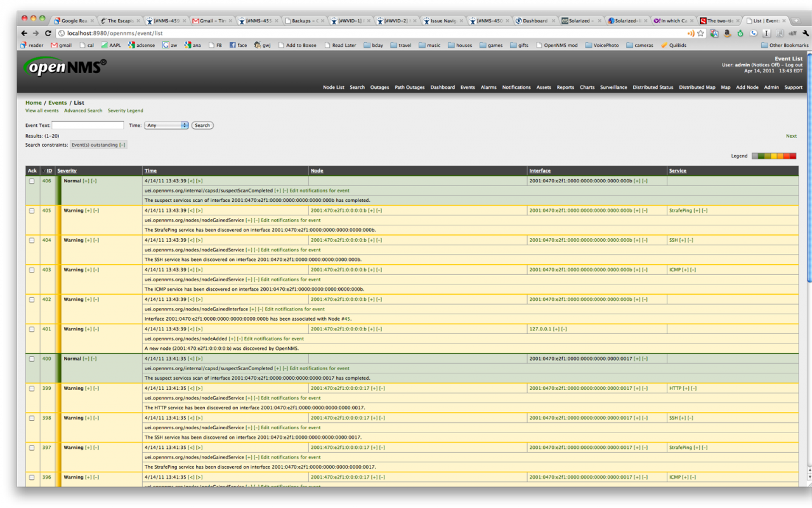Open the Alarms menu item
The image size is (812, 508).
click(x=488, y=88)
